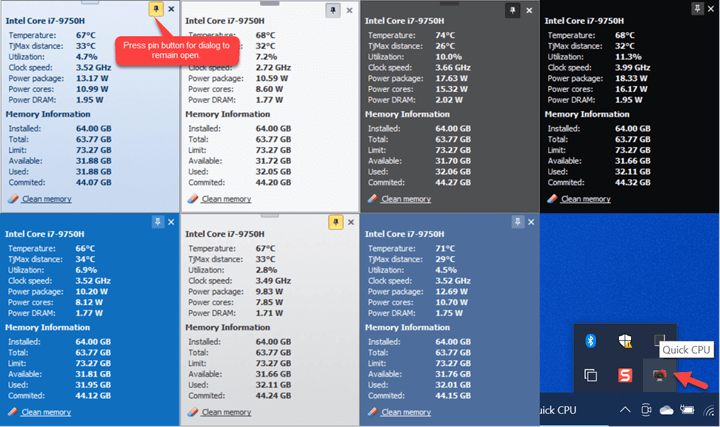Select the 9.83 W power package value
The width and height of the screenshot is (720, 427).
click(x=269, y=292)
